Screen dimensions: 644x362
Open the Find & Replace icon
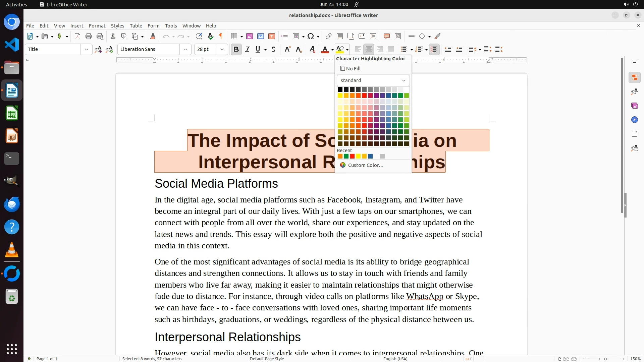(199, 37)
